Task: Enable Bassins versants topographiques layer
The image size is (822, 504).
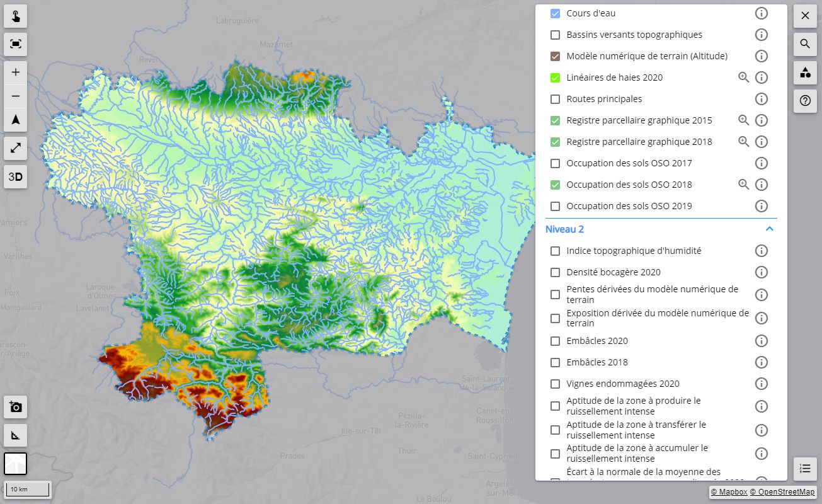Action: tap(555, 35)
